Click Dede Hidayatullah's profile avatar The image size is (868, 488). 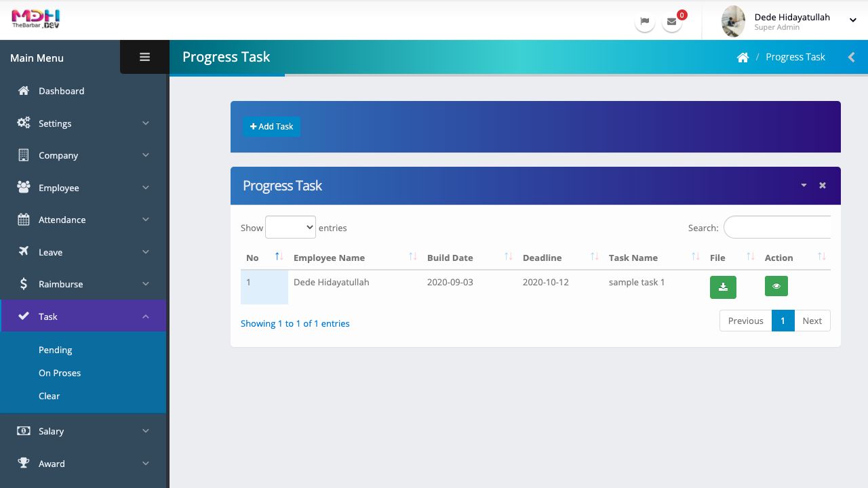click(x=733, y=21)
